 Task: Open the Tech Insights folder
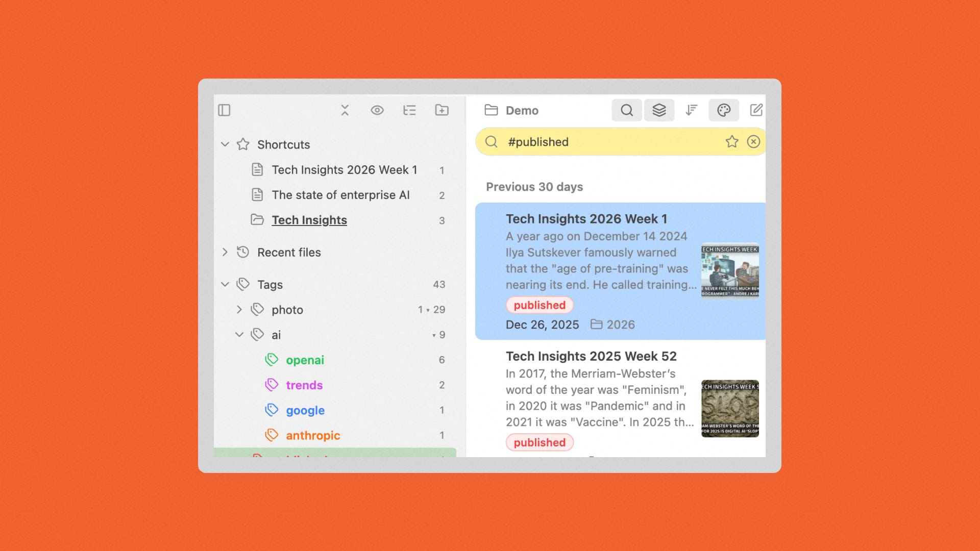click(309, 220)
